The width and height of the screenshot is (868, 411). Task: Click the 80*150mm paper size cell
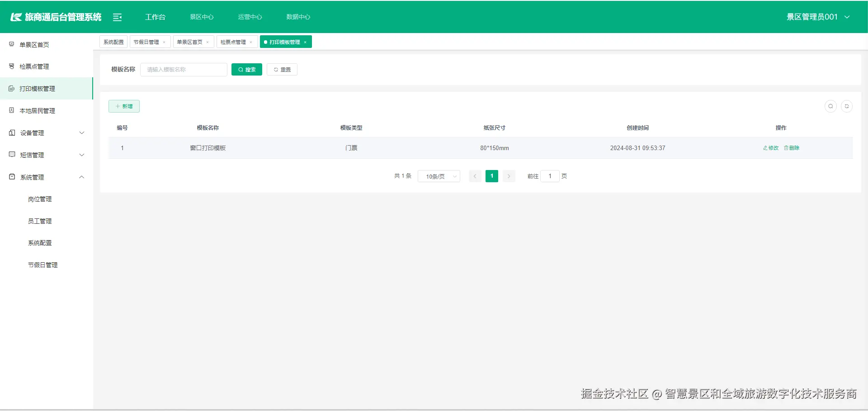[x=495, y=148]
